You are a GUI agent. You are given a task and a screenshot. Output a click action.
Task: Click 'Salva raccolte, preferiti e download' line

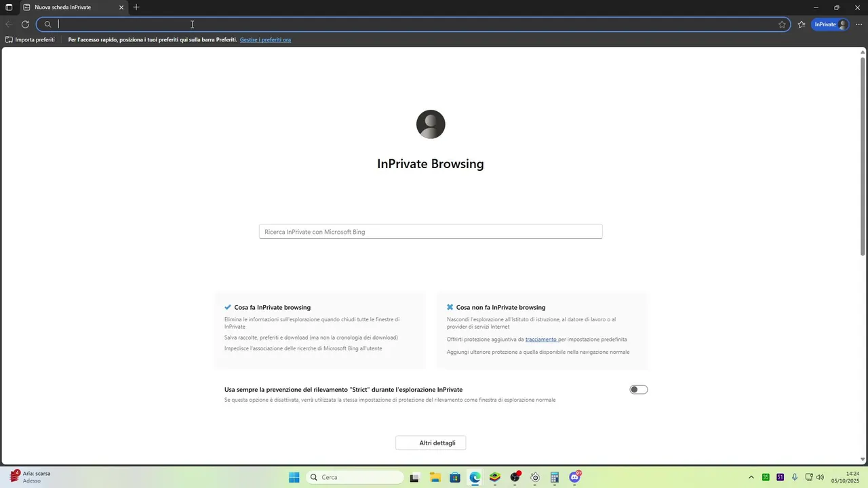pyautogui.click(x=311, y=338)
